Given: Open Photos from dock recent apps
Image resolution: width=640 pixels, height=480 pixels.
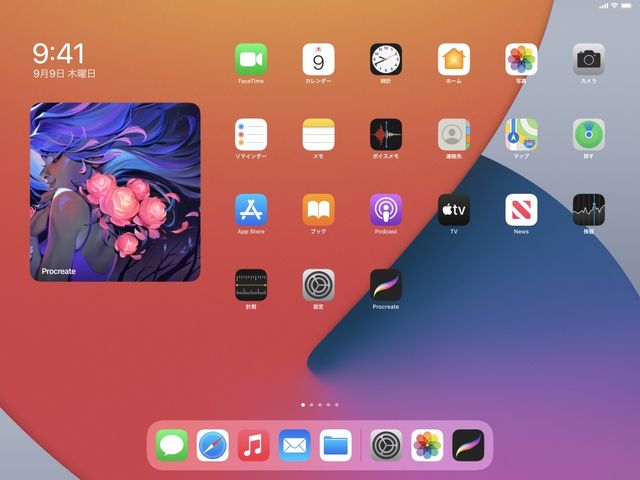Looking at the screenshot, I should [x=427, y=445].
